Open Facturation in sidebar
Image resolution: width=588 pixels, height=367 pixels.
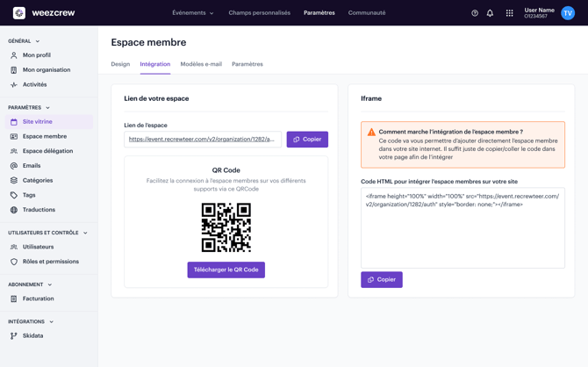click(x=38, y=299)
